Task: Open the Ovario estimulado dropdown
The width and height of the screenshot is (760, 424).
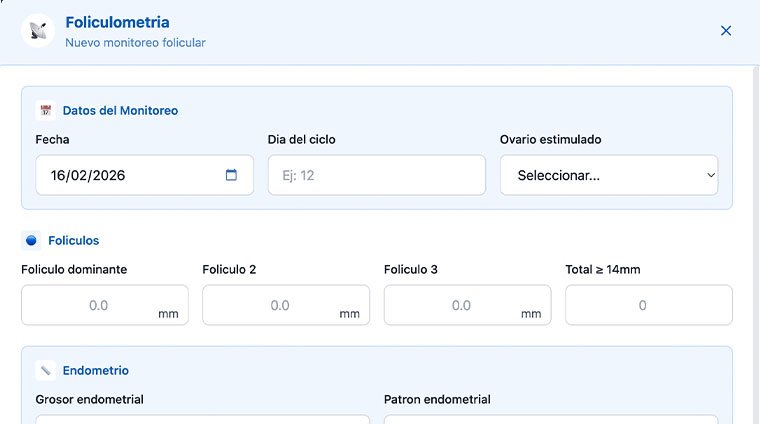Action: (x=609, y=175)
